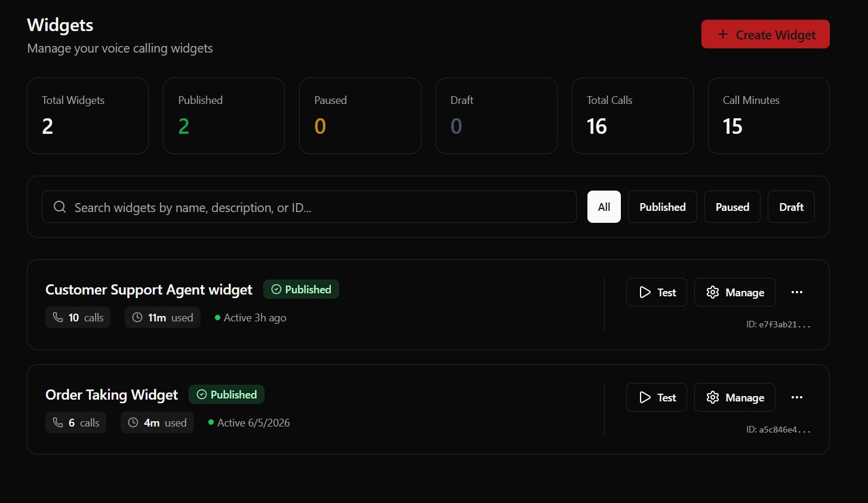Viewport: 868px width, 503px height.
Task: Click the 11m used chip
Action: 162,317
